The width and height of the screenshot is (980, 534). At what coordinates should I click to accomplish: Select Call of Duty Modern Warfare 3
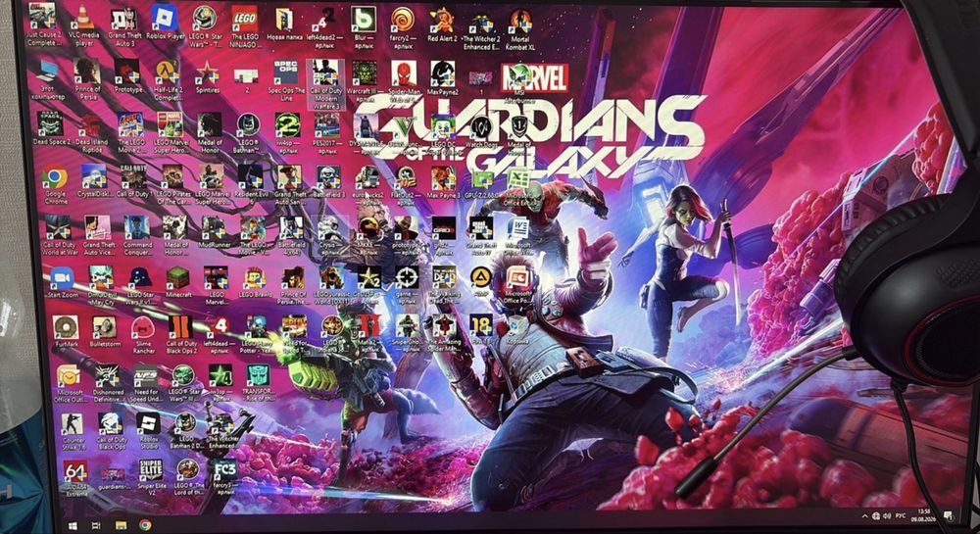325,84
